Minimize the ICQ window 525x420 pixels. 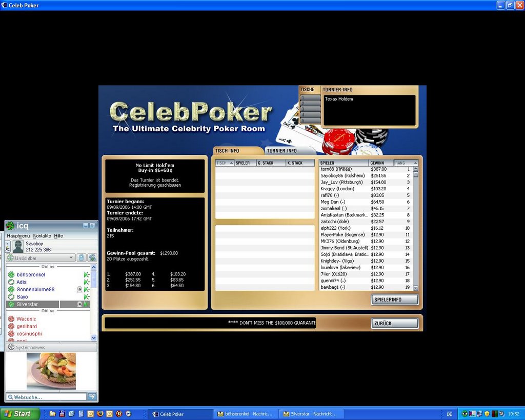tap(86, 226)
